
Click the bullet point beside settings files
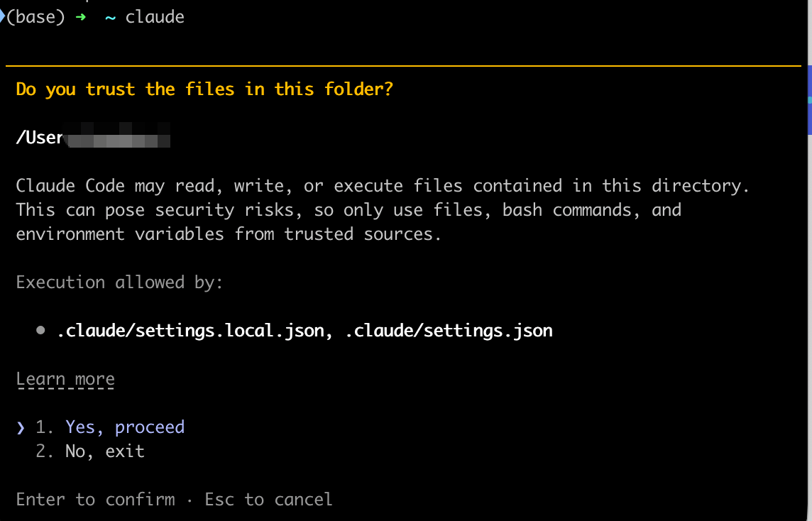pos(40,329)
